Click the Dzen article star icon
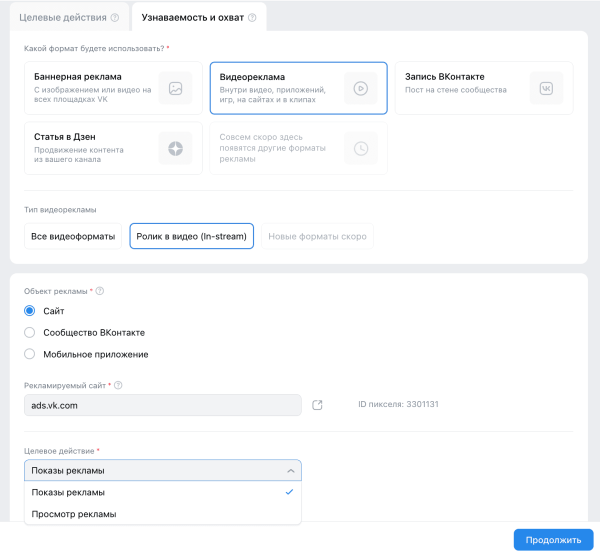 coord(175,148)
